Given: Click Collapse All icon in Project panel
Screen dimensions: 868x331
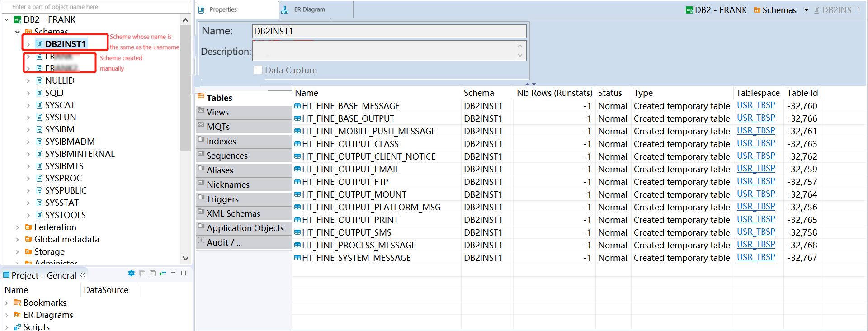Looking at the screenshot, I should [142, 273].
